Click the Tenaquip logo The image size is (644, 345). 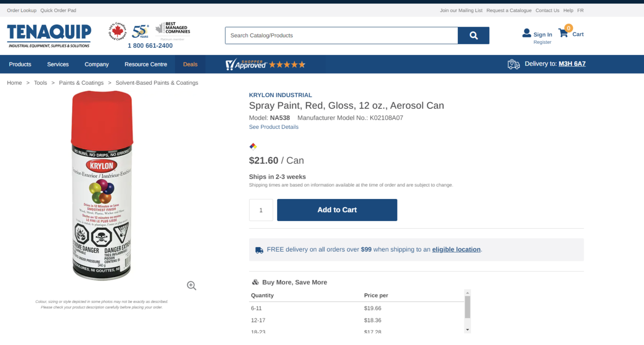click(x=49, y=35)
